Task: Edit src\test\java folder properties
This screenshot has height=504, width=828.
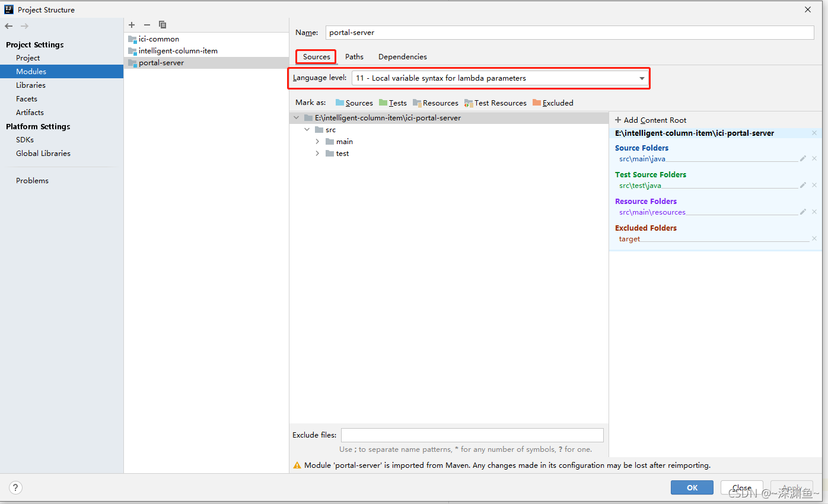Action: [803, 185]
